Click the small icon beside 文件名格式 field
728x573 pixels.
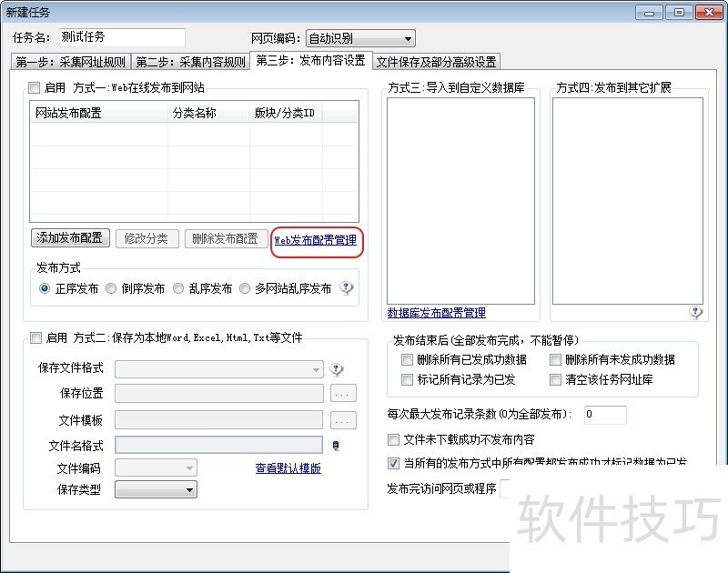(336, 445)
